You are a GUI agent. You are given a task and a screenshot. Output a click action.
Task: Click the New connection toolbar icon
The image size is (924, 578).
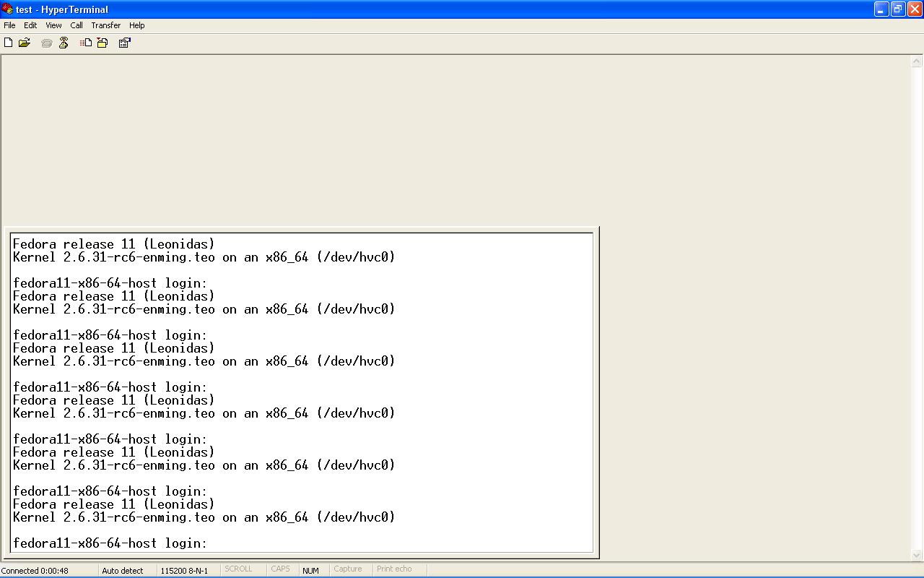point(9,43)
